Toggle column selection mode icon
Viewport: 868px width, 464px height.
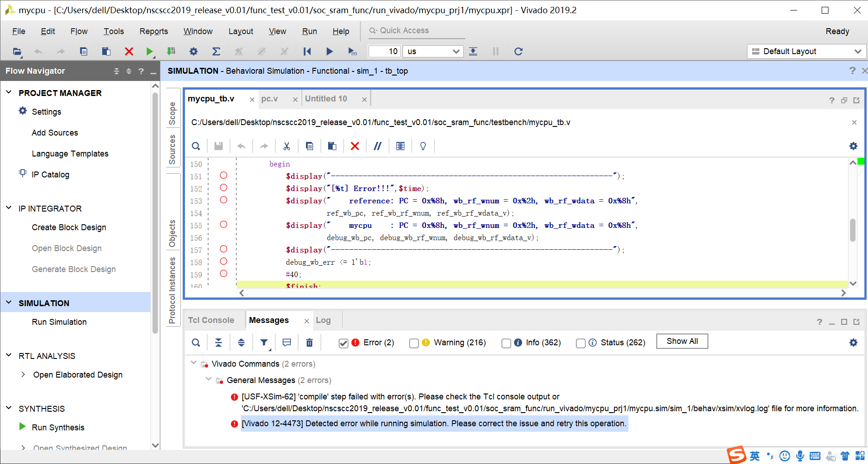[400, 146]
